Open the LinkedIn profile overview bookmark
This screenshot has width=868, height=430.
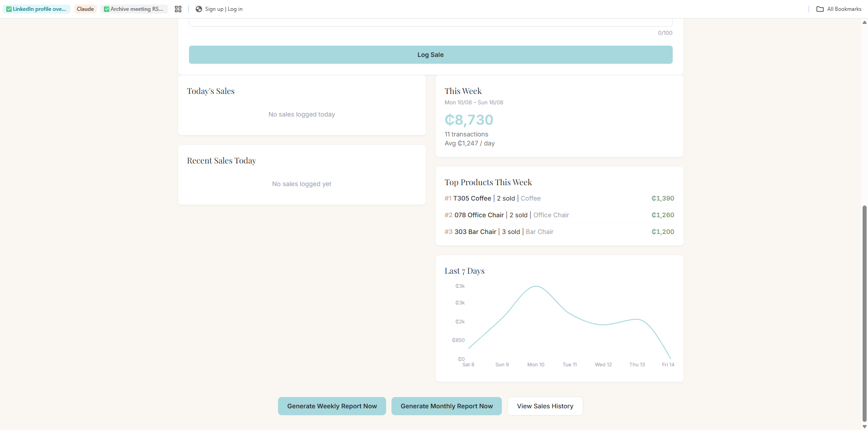coord(37,9)
